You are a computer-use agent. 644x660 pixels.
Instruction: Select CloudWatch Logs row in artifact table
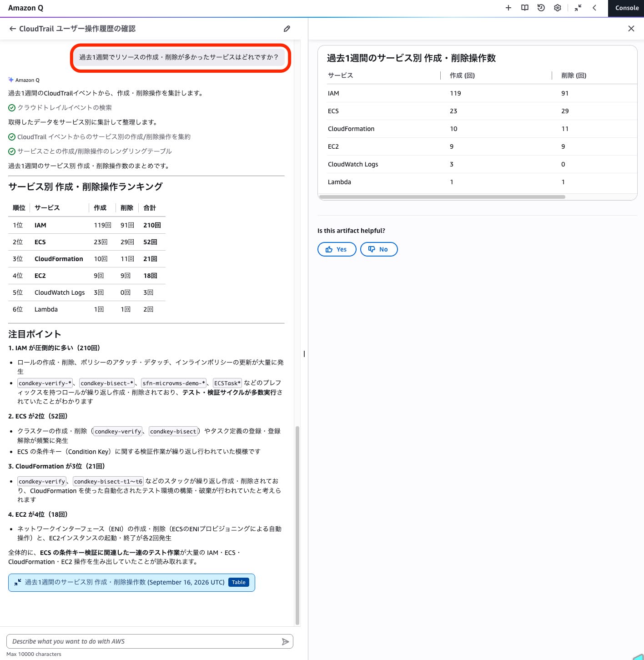click(477, 164)
